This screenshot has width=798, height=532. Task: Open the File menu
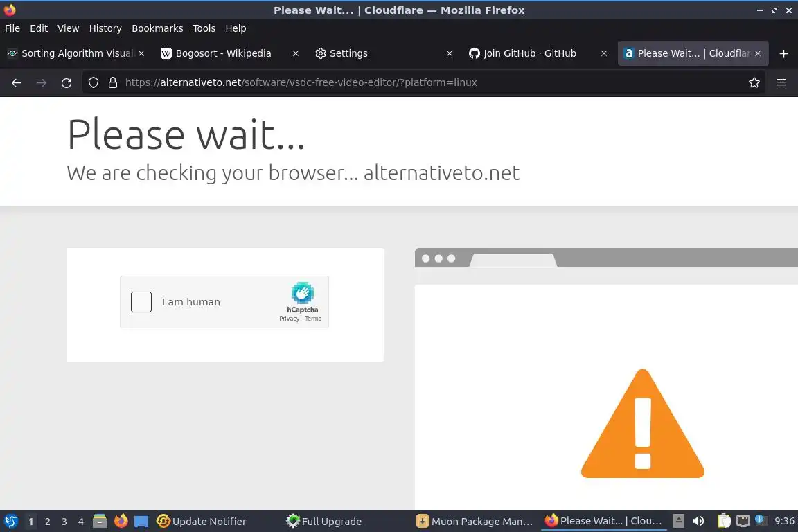click(x=12, y=28)
